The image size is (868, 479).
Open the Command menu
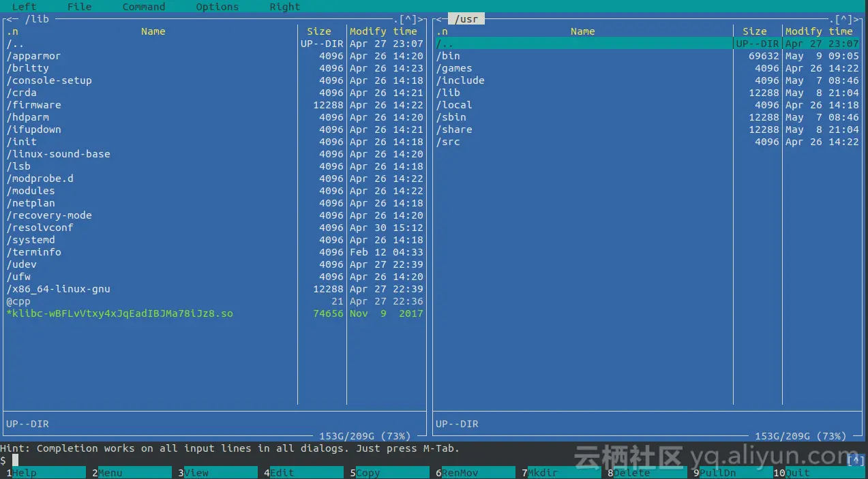pos(144,7)
